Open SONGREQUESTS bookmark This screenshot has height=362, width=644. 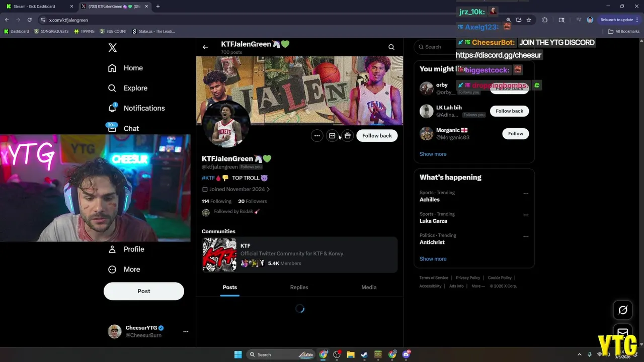coord(51,32)
